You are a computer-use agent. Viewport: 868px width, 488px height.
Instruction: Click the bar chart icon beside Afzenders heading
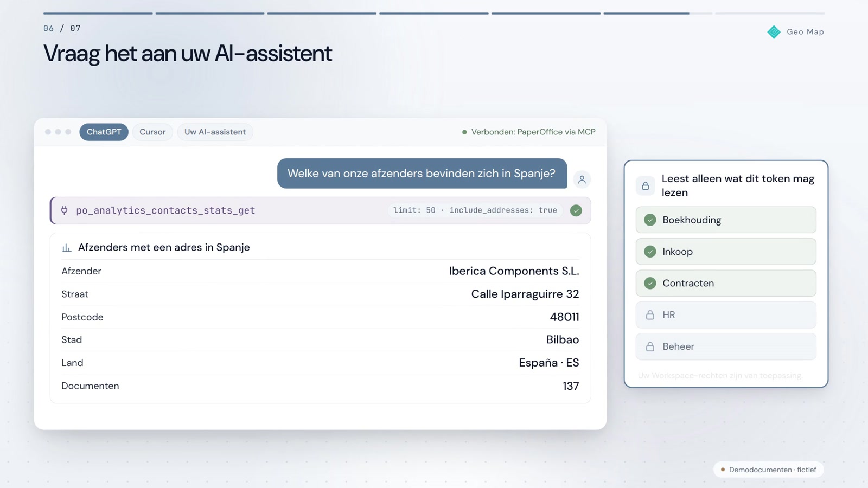click(x=67, y=248)
